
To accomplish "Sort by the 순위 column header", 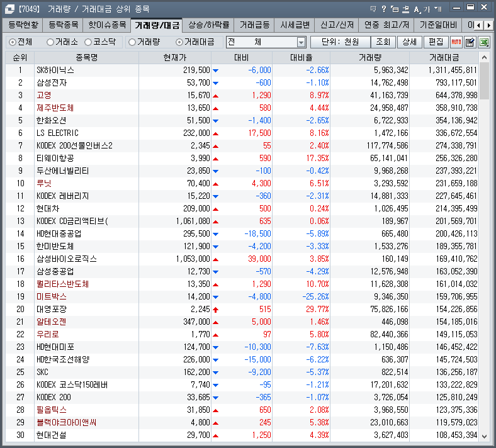I will point(20,57).
